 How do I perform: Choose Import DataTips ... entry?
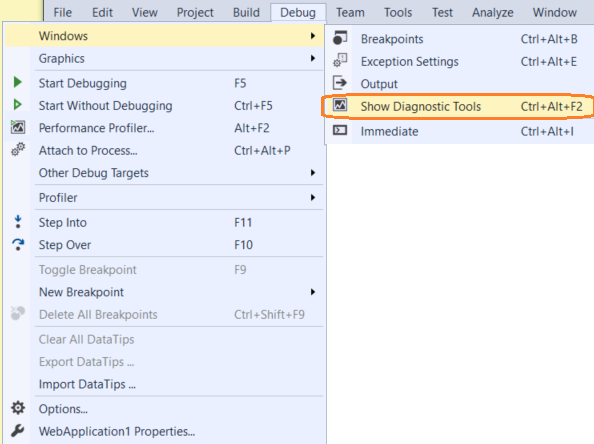click(x=164, y=384)
